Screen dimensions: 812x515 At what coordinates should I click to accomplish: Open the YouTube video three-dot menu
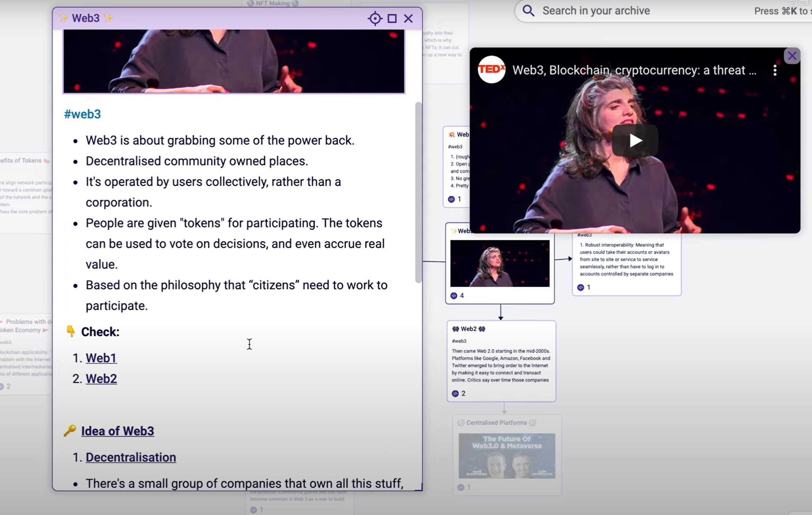click(x=775, y=70)
